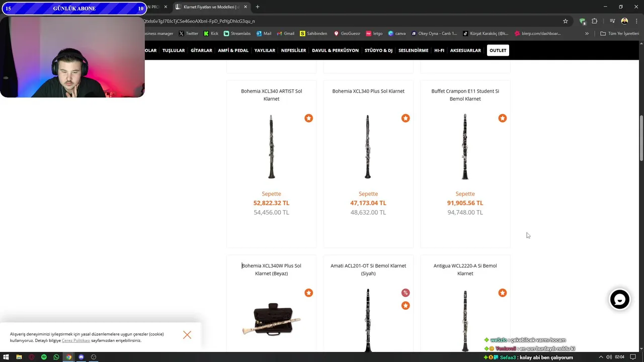This screenshot has height=362, width=644.
Task: Open the blerp.com dashboard bookmark
Action: tap(538, 34)
